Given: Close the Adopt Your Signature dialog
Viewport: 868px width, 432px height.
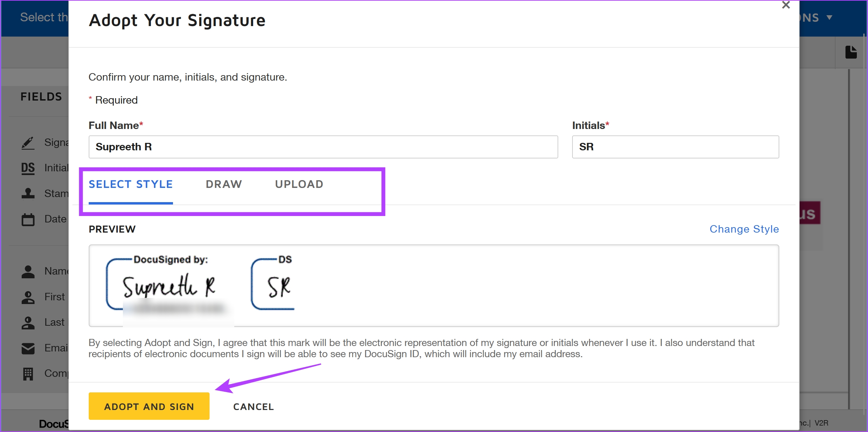Looking at the screenshot, I should pos(786,5).
